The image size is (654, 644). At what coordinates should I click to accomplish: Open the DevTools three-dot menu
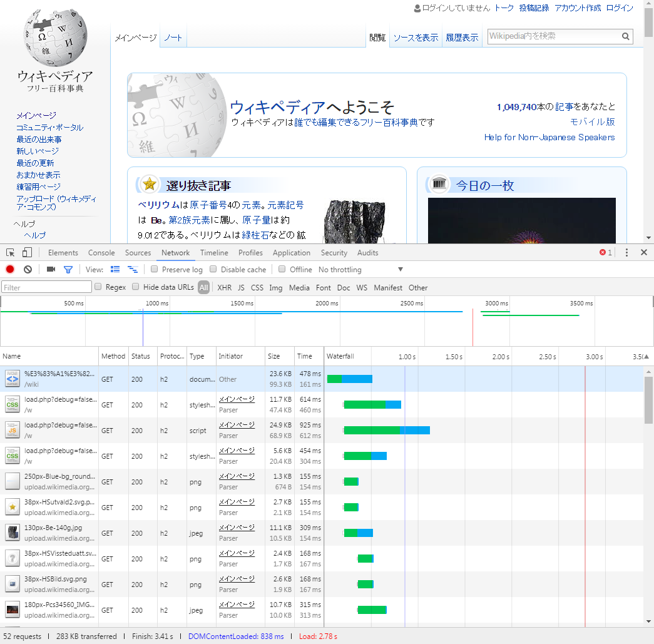[x=626, y=252]
